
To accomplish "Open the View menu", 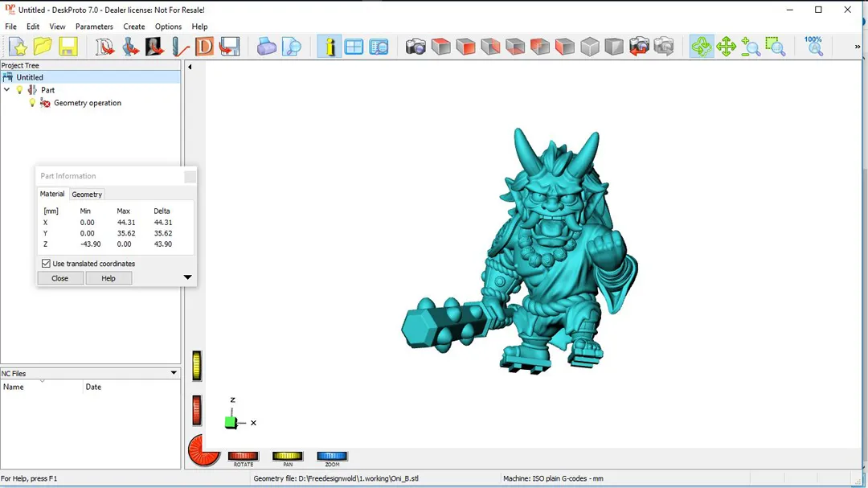I will (x=57, y=26).
